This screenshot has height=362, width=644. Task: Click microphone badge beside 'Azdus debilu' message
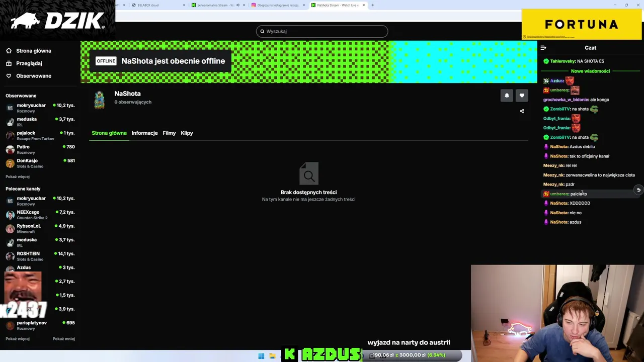546,147
